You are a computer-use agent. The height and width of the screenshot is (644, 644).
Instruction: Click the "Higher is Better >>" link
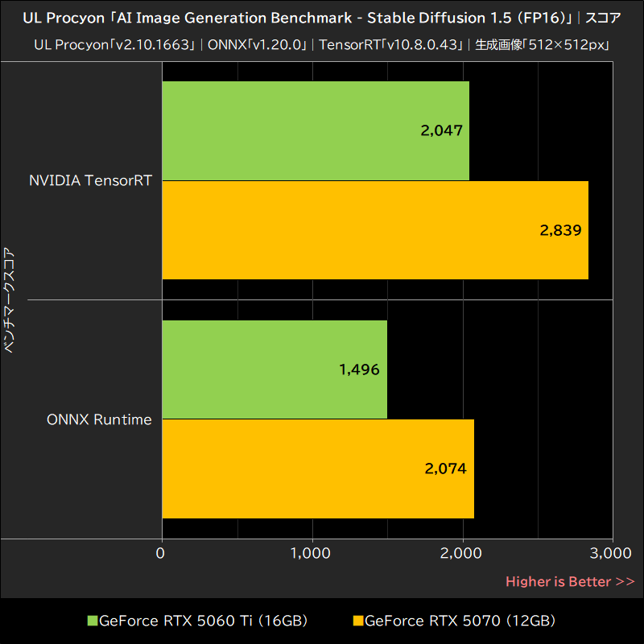[570, 581]
